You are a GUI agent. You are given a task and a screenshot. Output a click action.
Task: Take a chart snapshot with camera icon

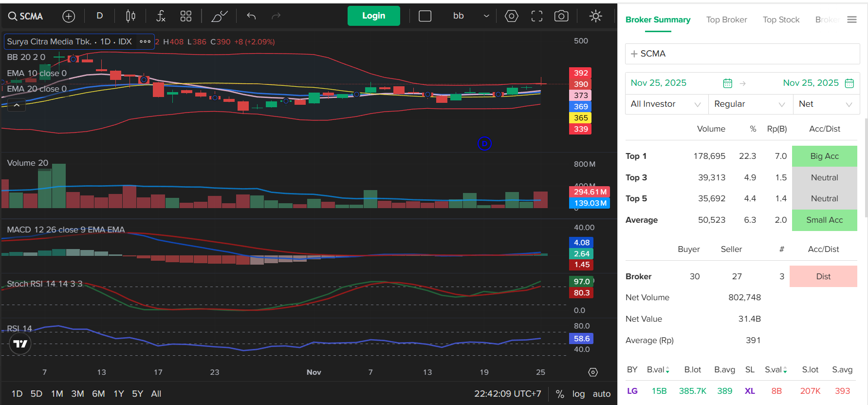point(561,16)
